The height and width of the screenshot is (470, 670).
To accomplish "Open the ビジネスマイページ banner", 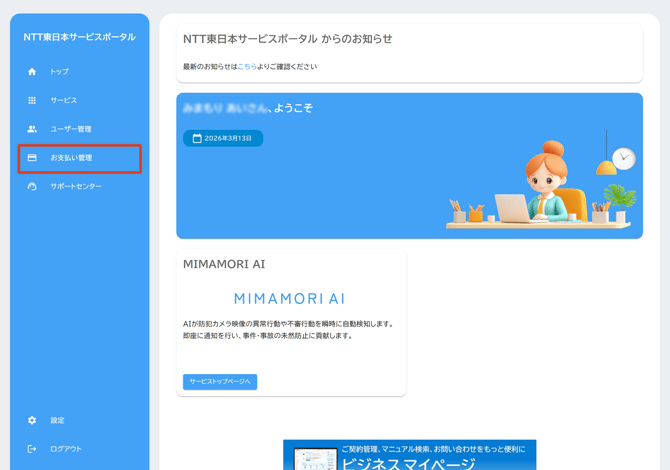I will point(409,456).
